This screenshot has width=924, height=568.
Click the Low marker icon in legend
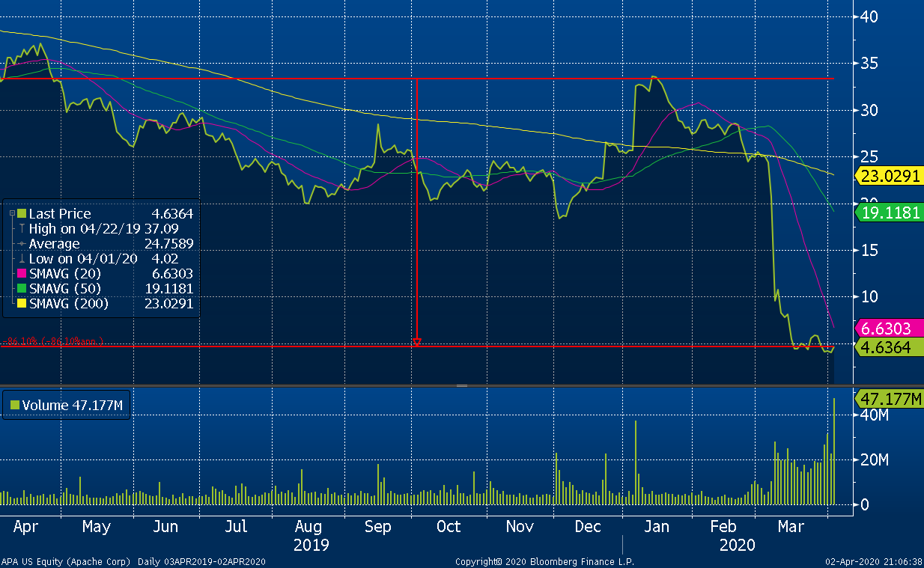coord(22,259)
